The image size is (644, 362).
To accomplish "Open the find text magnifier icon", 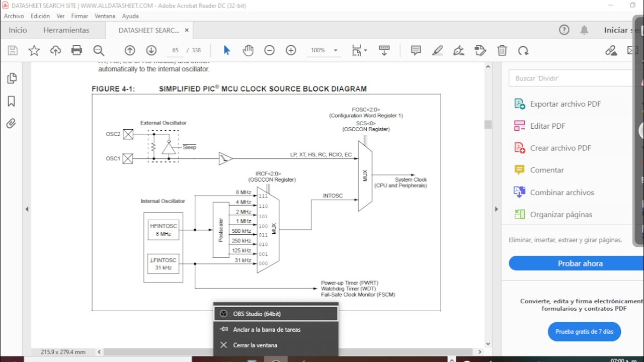I will click(99, 50).
